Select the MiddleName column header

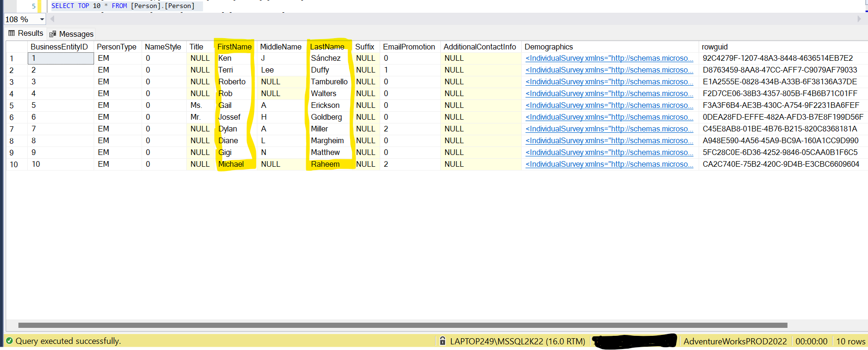click(281, 47)
